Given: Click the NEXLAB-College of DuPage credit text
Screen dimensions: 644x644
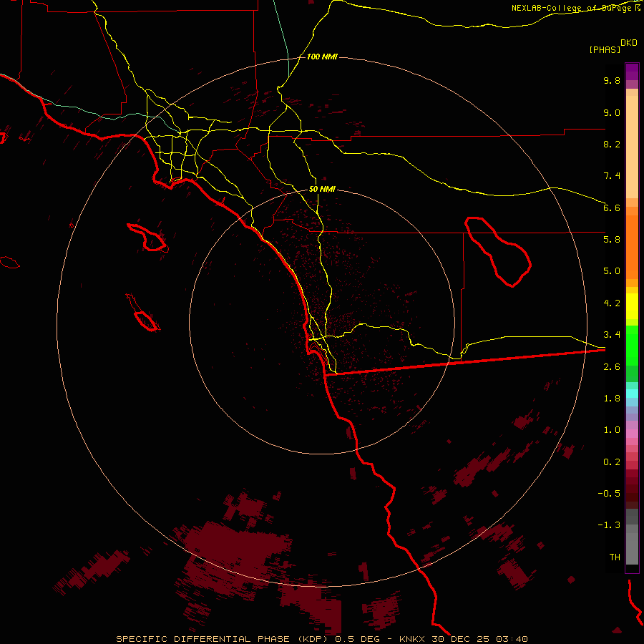Looking at the screenshot, I should pyautogui.click(x=572, y=8).
